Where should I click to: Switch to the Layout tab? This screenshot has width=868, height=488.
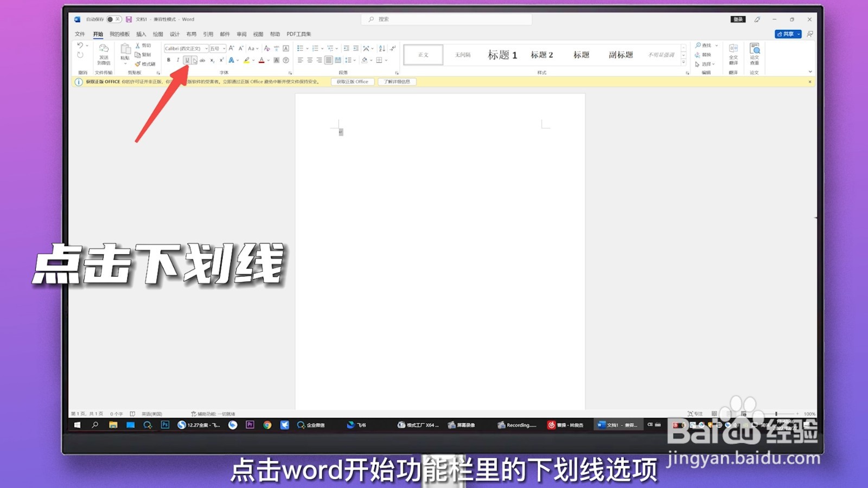click(x=192, y=34)
